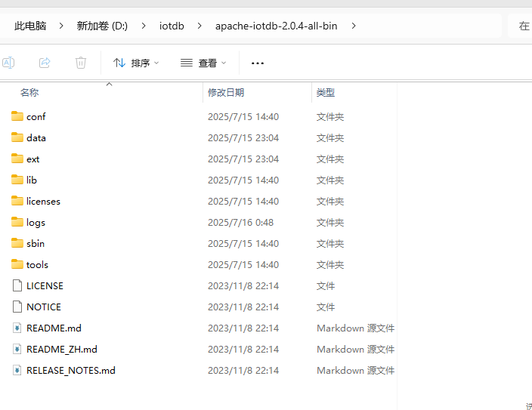The image size is (532, 410).
Task: Expand chevron after 新加卷 (D:)
Action: coord(144,26)
